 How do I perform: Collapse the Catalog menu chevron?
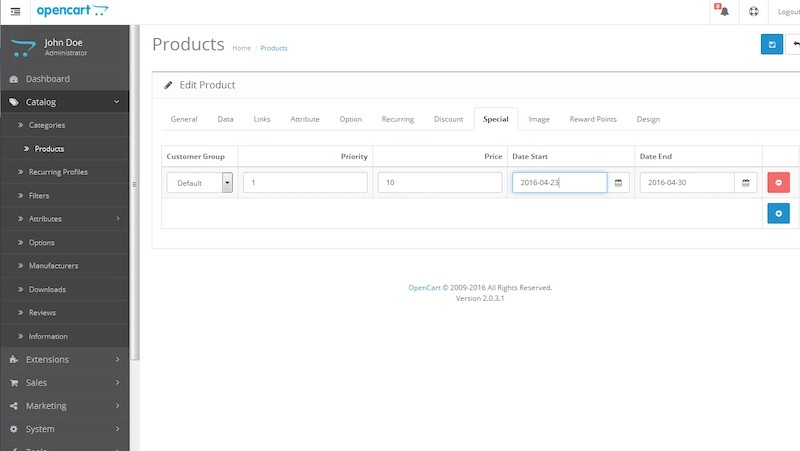coord(116,102)
